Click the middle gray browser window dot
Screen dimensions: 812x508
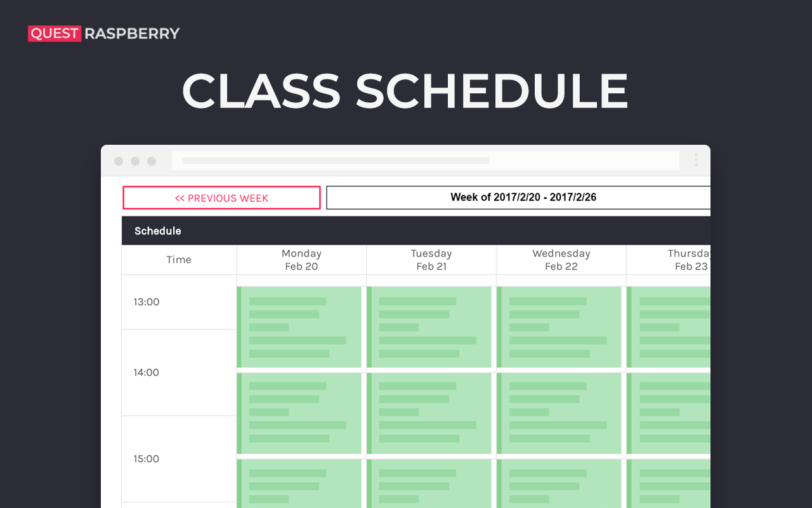pos(135,161)
